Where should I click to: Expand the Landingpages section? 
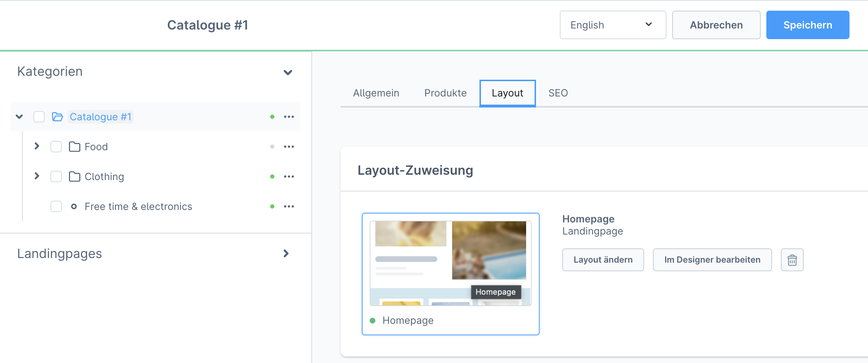286,253
